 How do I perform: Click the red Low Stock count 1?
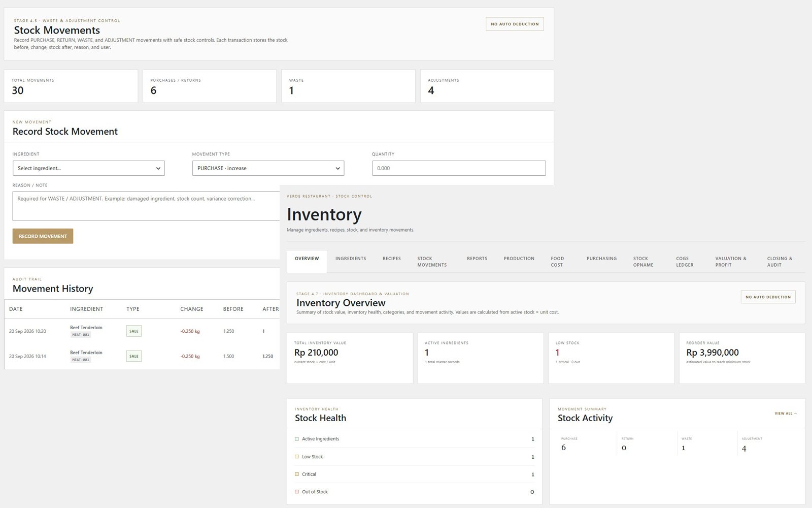[x=557, y=353]
